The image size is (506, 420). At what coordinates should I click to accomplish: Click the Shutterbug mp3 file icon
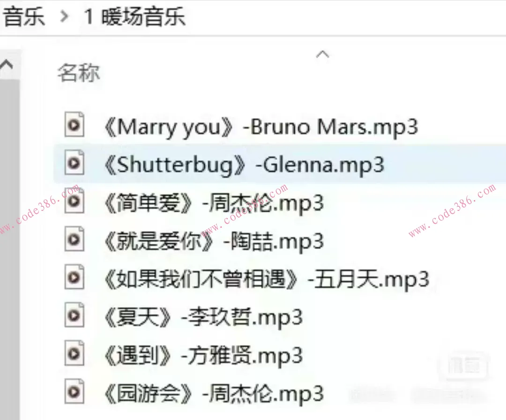point(74,163)
